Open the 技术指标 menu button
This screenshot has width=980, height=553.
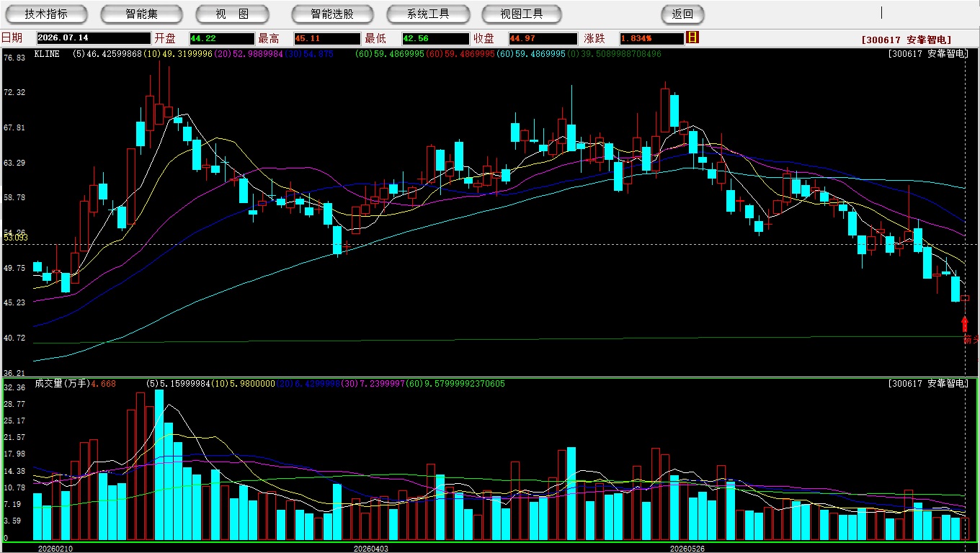click(x=46, y=14)
